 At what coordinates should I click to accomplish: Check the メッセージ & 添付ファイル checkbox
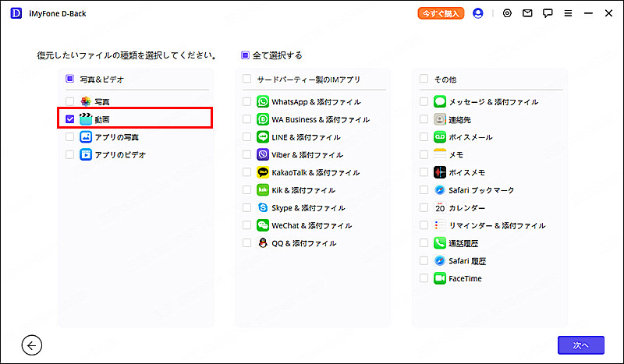coord(424,101)
